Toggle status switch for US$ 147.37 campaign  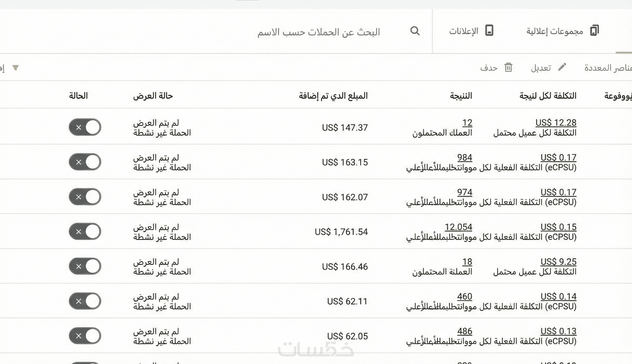coord(85,127)
